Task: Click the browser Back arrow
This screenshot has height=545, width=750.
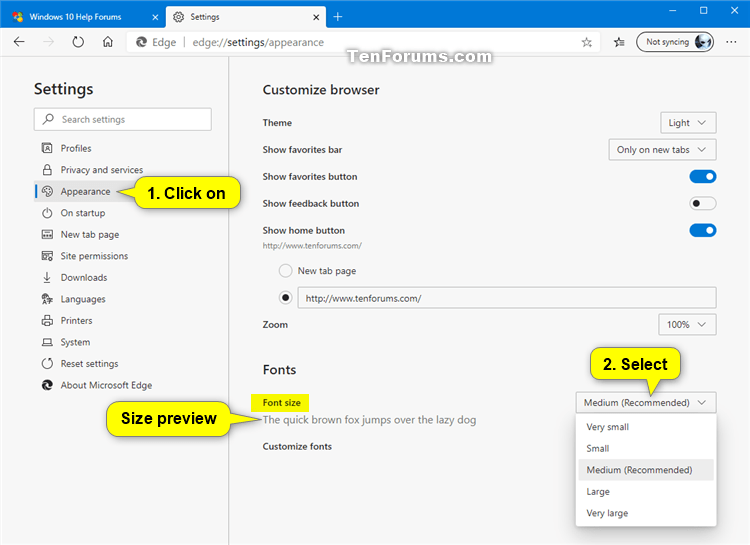Action: (x=19, y=42)
